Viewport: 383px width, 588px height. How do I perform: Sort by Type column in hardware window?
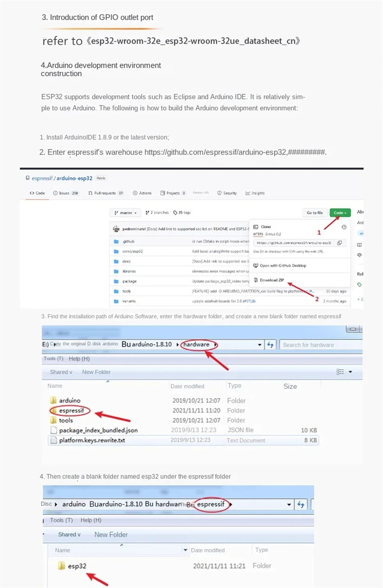pyautogui.click(x=234, y=386)
